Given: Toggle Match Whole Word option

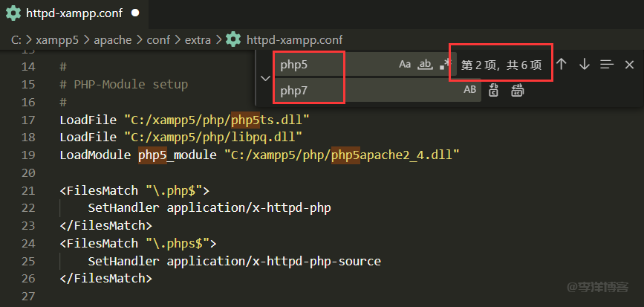Looking at the screenshot, I should [425, 65].
